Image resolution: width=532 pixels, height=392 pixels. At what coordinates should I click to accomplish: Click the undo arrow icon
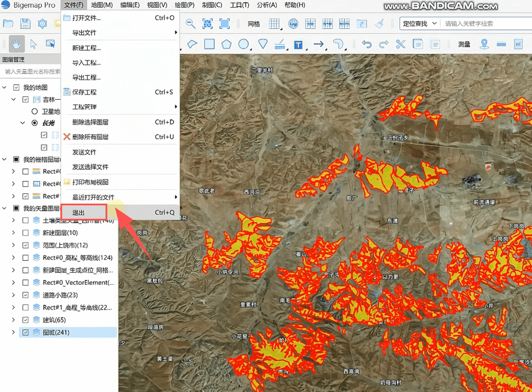[367, 44]
